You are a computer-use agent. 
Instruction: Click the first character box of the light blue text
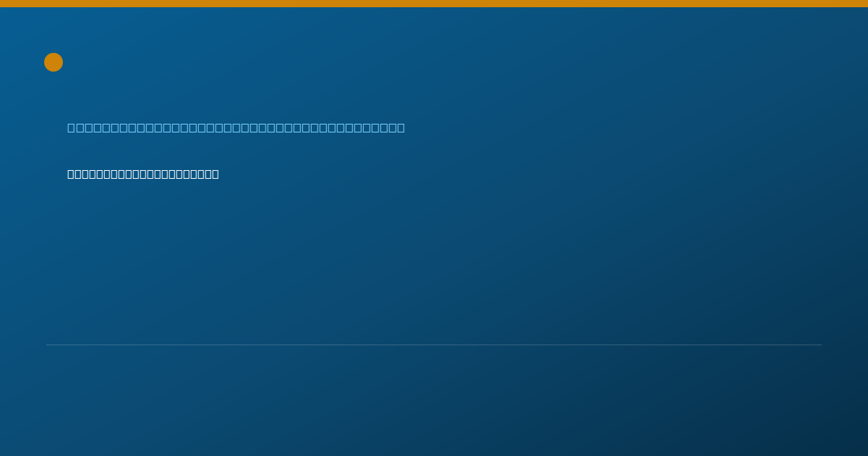click(x=71, y=128)
